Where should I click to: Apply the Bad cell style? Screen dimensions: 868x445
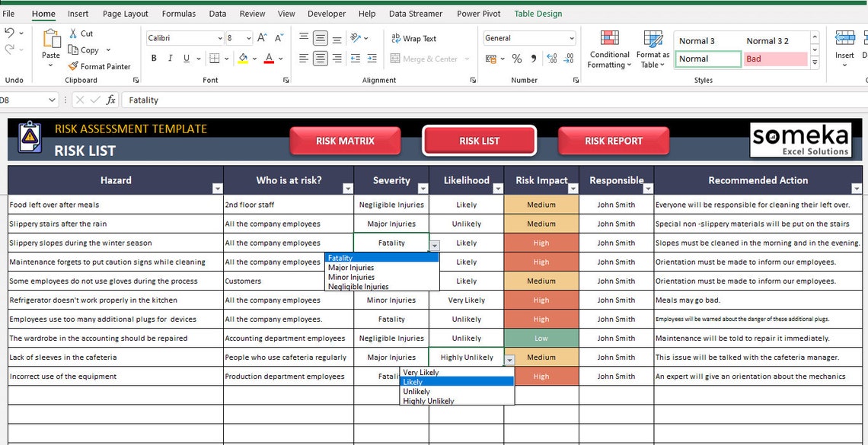coord(775,59)
